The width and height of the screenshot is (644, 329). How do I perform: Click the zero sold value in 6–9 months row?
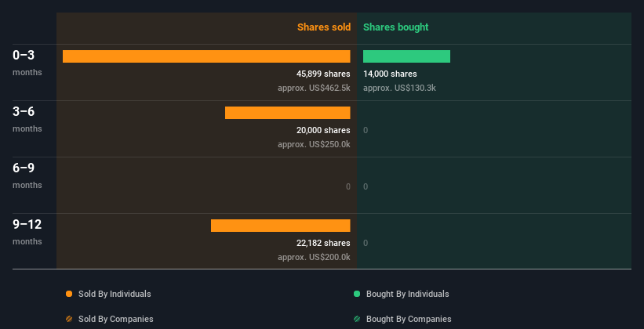[348, 186]
